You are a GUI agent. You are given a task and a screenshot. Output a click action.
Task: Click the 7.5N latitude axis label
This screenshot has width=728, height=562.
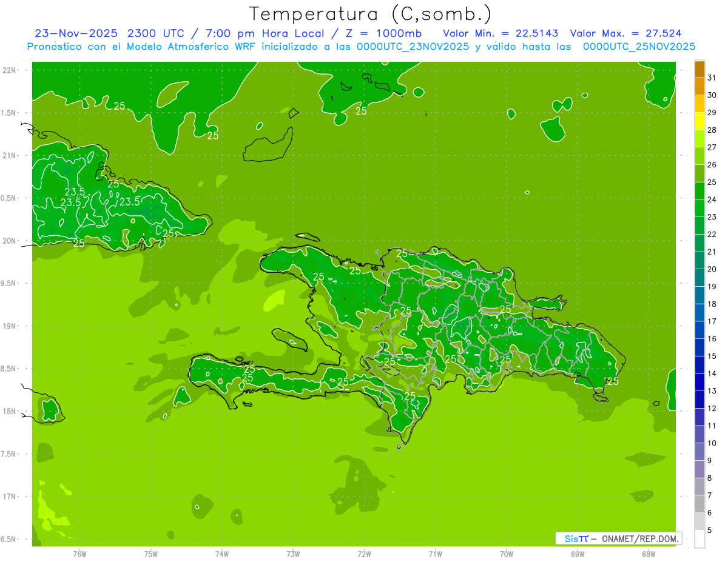click(x=9, y=454)
